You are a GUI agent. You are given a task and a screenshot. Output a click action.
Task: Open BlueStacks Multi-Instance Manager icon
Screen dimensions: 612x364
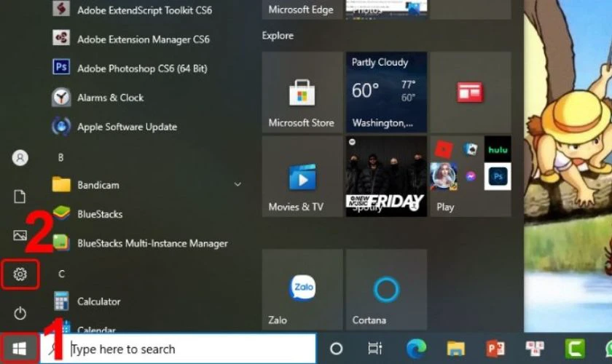click(61, 242)
